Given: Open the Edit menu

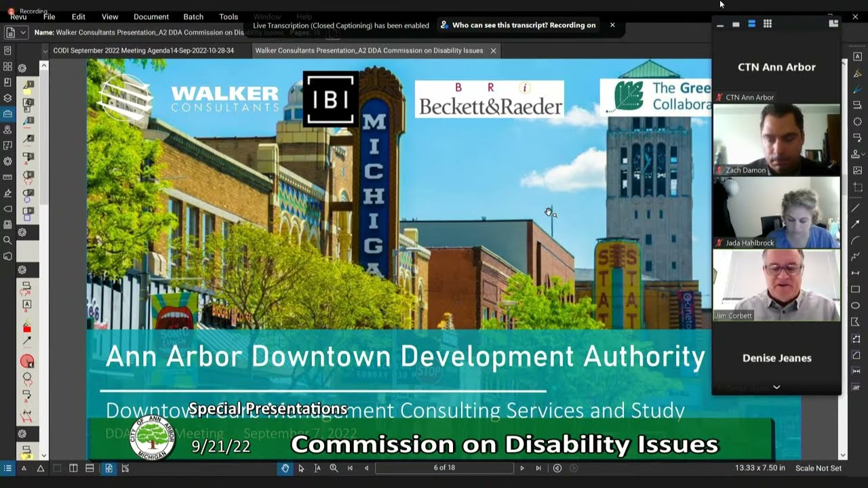Looking at the screenshot, I should [79, 16].
